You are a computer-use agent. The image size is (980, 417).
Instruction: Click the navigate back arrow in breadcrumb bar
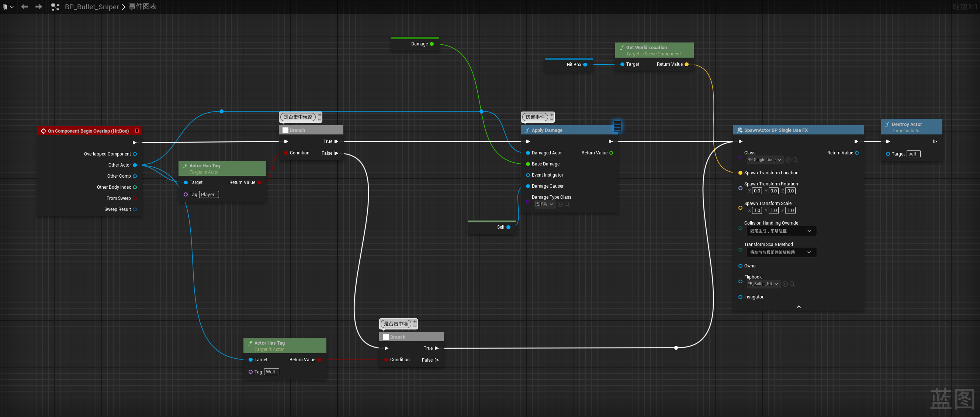[25, 7]
